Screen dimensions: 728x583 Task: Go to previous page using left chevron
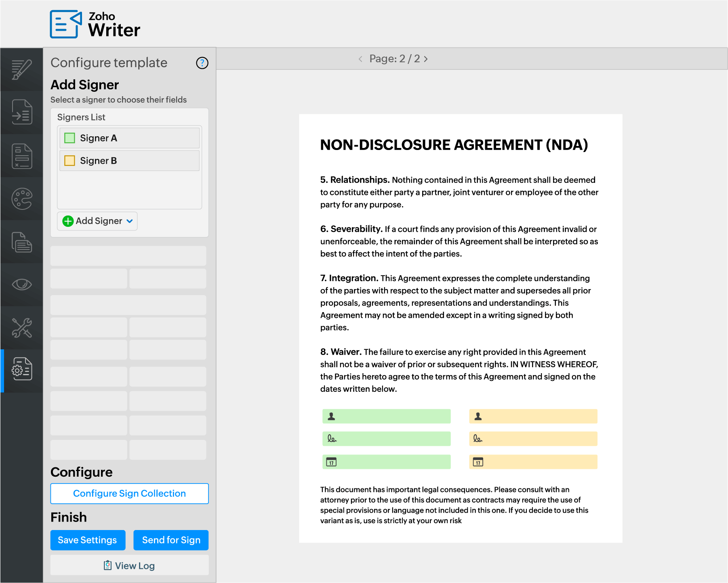360,59
